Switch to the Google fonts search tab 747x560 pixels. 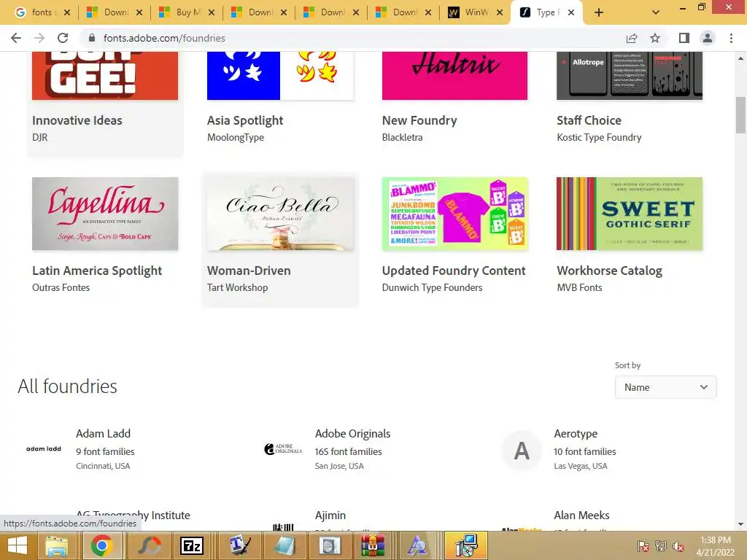(42, 13)
